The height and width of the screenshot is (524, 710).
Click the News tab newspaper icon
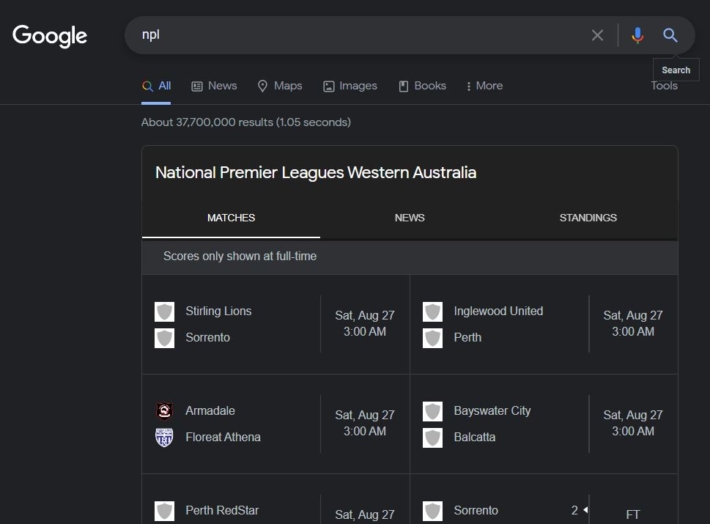pos(197,87)
